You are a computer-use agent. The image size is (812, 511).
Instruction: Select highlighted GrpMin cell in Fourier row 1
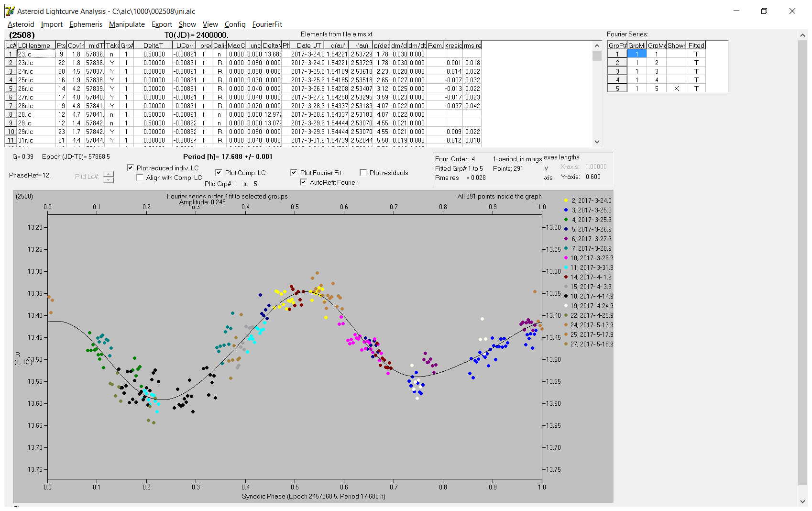pos(636,54)
